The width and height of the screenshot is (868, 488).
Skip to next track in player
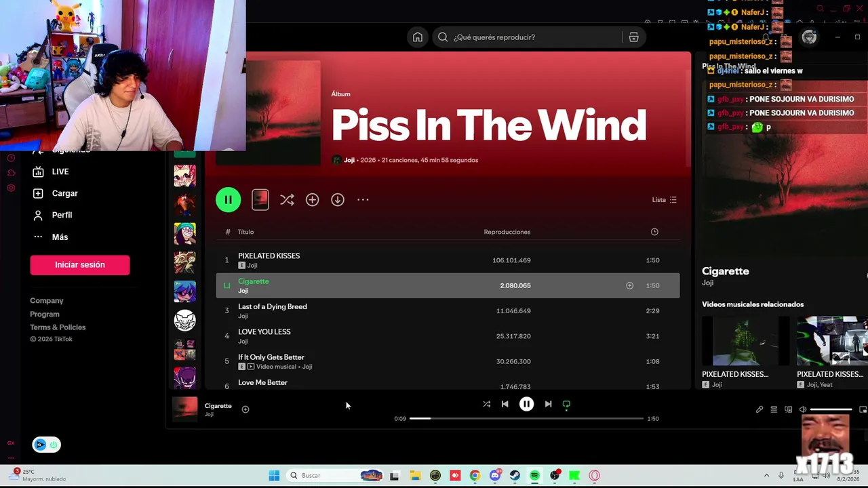point(548,404)
